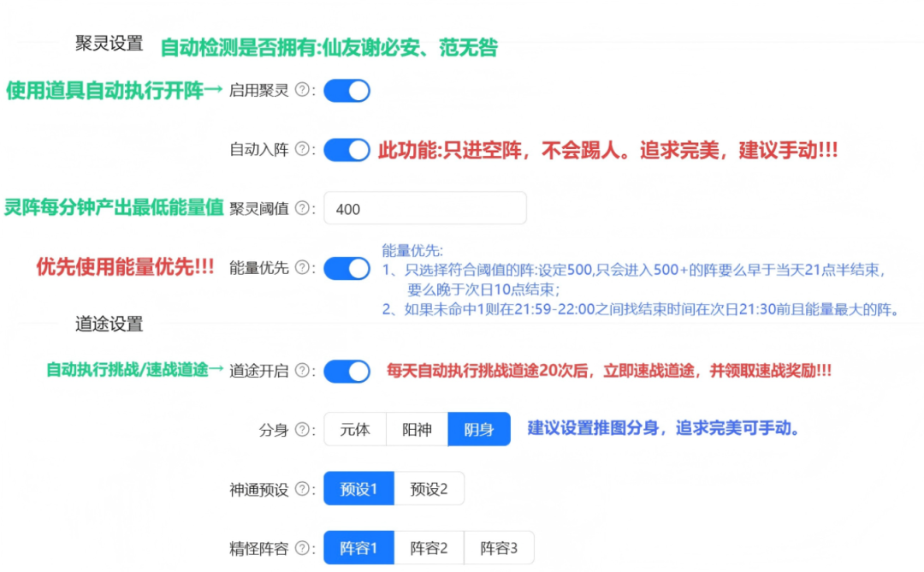
Task: Choose 阵容2 for 精怪阵容
Action: (429, 548)
